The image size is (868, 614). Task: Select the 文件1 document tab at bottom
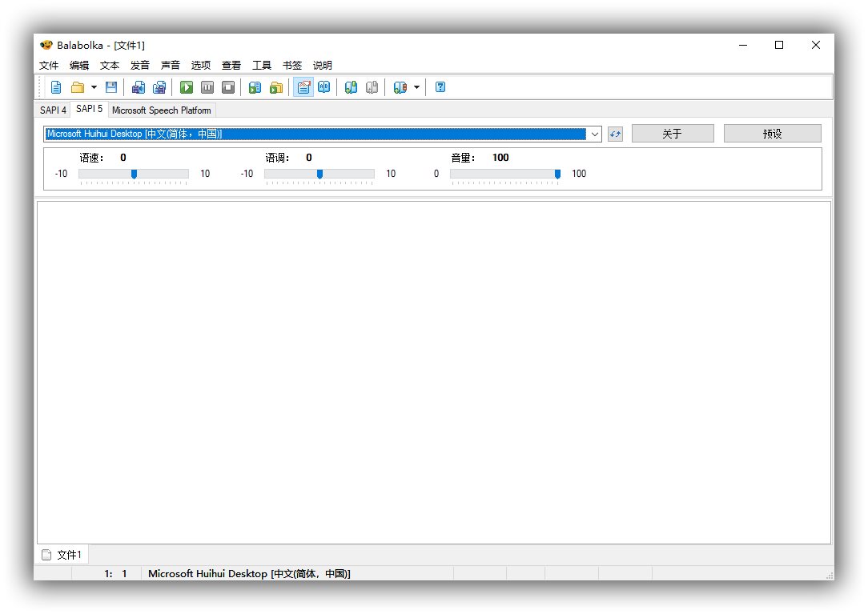(62, 555)
